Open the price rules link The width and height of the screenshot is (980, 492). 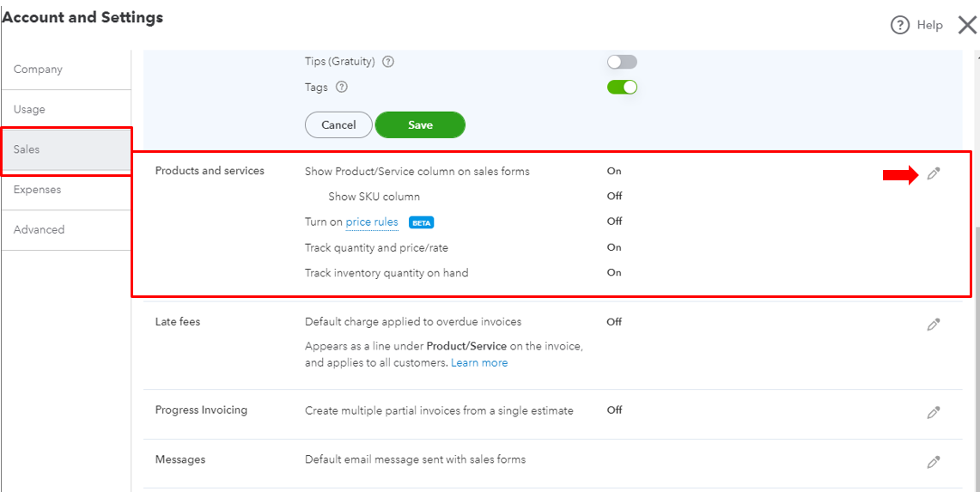click(372, 222)
